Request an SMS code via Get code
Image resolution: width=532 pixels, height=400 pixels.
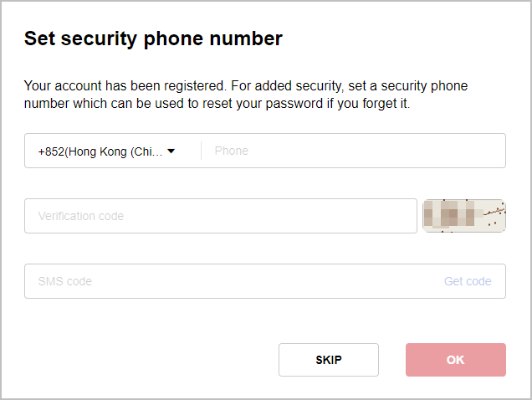tap(468, 281)
